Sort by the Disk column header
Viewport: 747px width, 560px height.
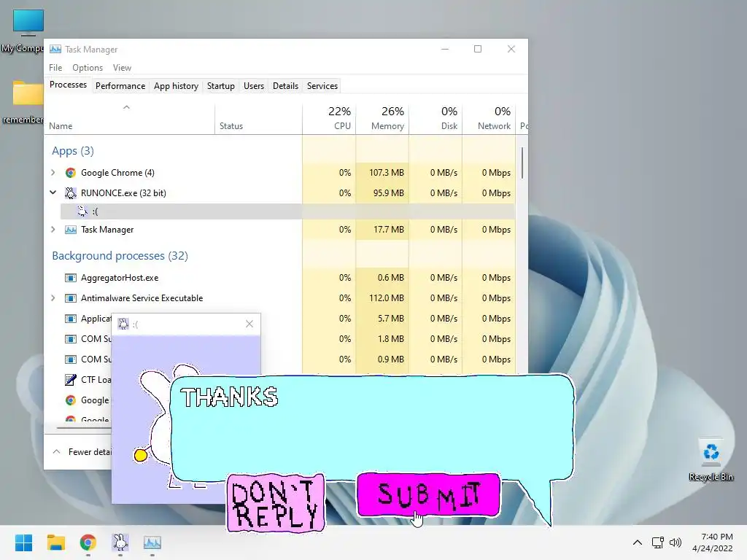[x=436, y=117]
